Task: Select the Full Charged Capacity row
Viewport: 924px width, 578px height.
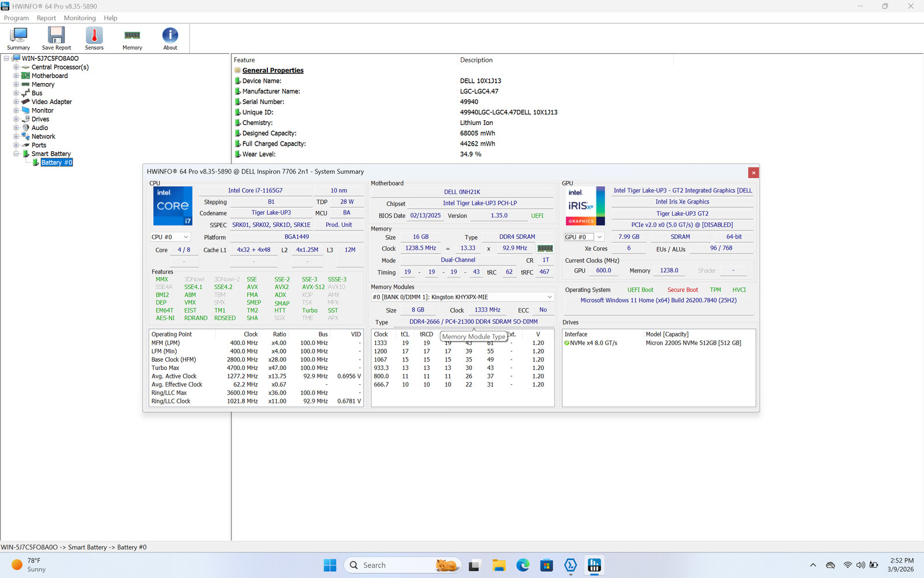Action: tap(364, 144)
